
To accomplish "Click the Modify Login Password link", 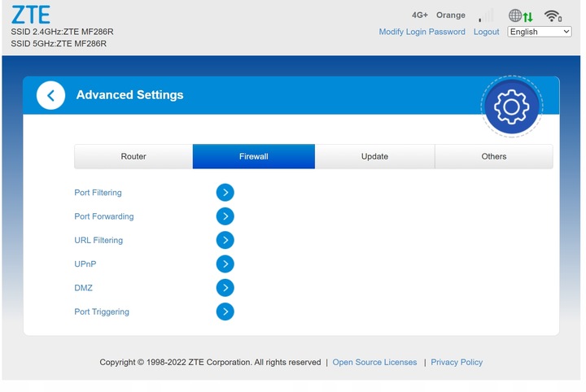I will tap(422, 32).
